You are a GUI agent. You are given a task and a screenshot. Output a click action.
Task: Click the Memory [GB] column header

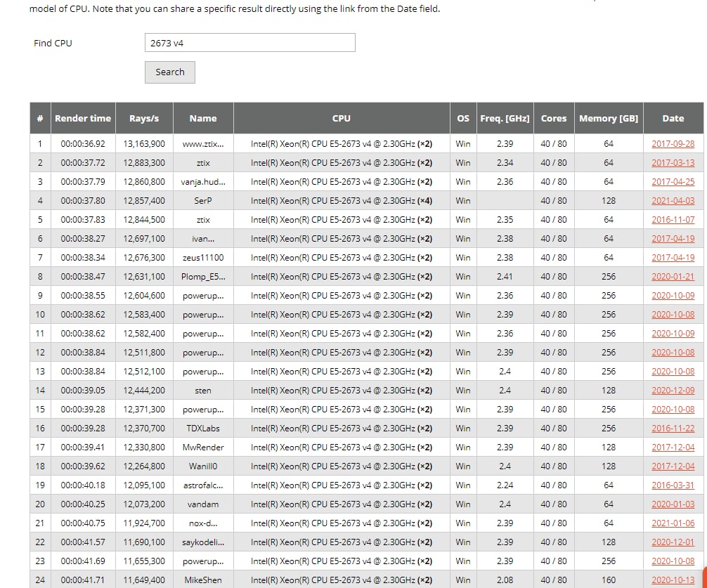coord(609,118)
